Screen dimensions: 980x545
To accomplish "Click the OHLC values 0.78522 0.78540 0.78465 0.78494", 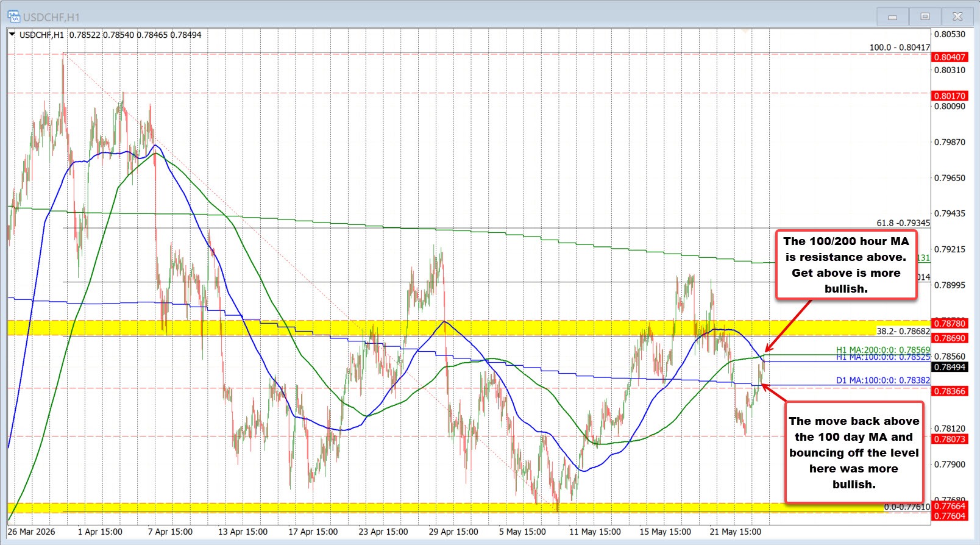I will click(x=135, y=35).
